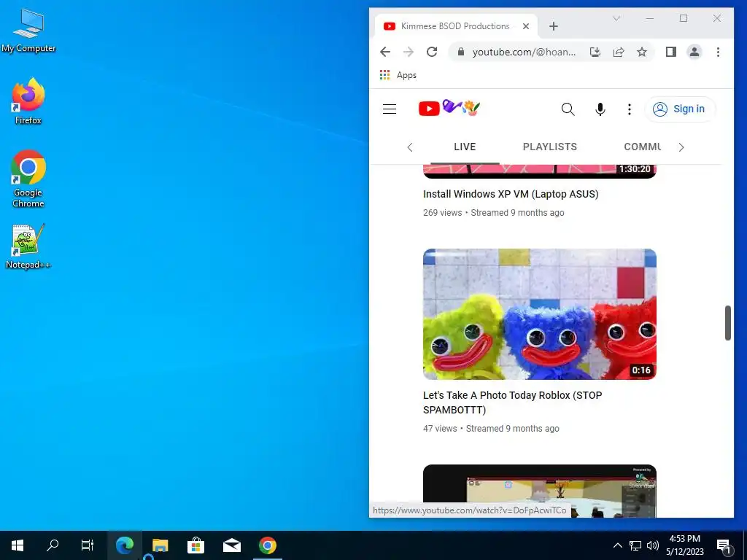This screenshot has width=747, height=560.
Task: Switch to the COMMUNITY tab
Action: click(x=642, y=147)
